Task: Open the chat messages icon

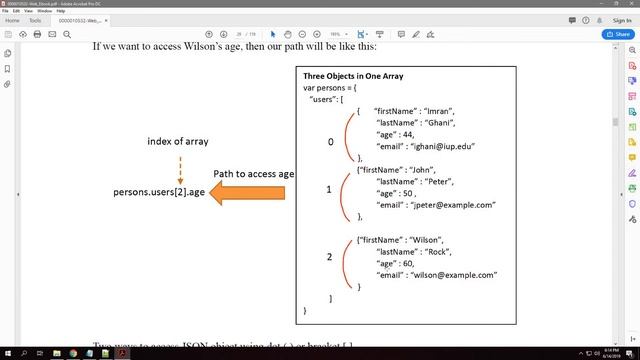Action: pos(572,20)
